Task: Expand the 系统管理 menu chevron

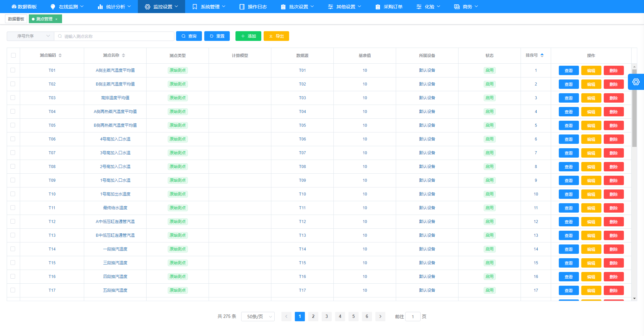Action: (223, 6)
